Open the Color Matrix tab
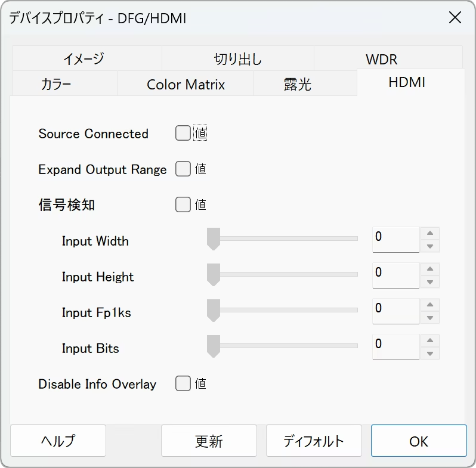Viewport: 476px width, 468px height. (186, 85)
